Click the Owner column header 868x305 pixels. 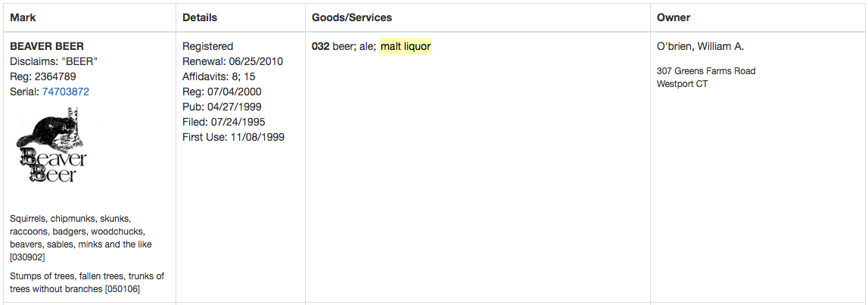point(674,17)
